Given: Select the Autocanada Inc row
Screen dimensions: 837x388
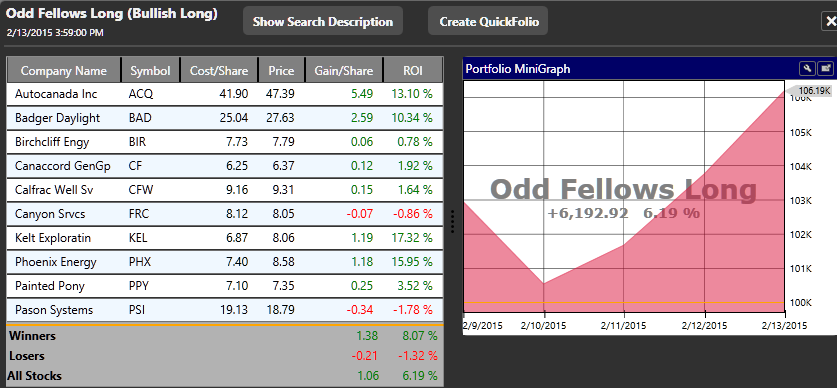Looking at the screenshot, I should pos(225,94).
